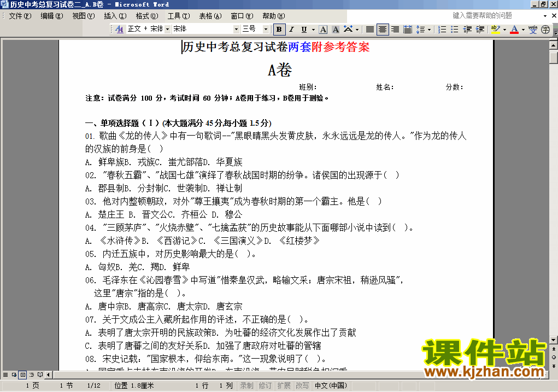Image resolution: width=558 pixels, height=392 pixels.
Task: Expand the character scaling dropdown arrow
Action: click(x=357, y=30)
